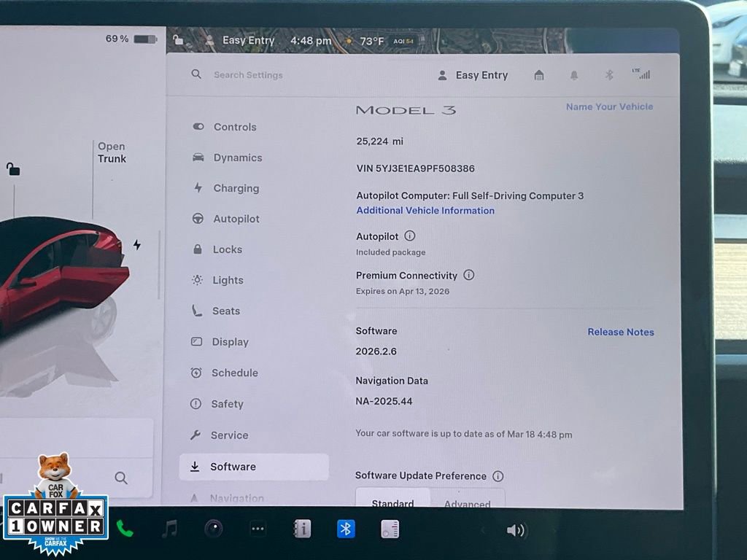Tap the 73°F temperature control
Viewport: 747px width, 560px height.
[372, 41]
